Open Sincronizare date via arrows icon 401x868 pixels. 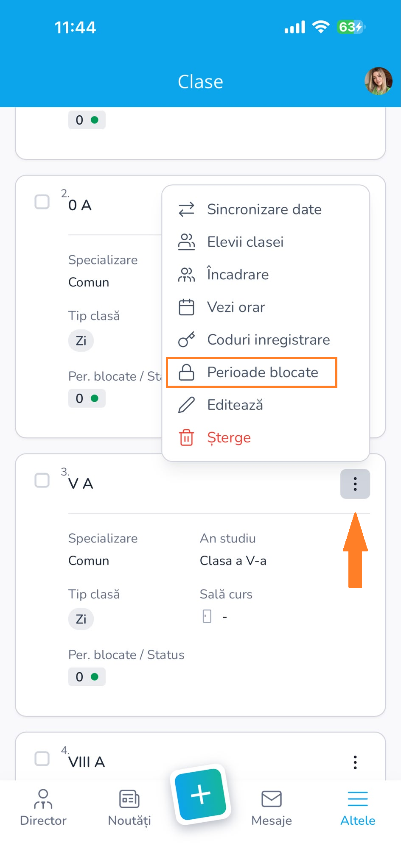click(186, 209)
